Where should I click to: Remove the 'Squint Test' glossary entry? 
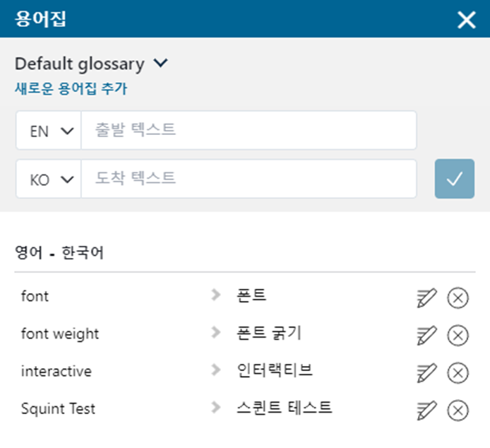458,410
